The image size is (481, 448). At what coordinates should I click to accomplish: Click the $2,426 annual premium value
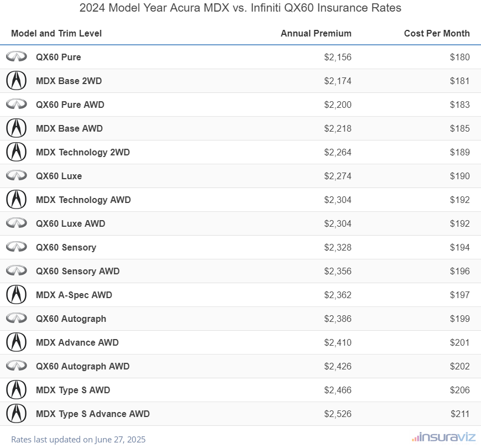[338, 366]
